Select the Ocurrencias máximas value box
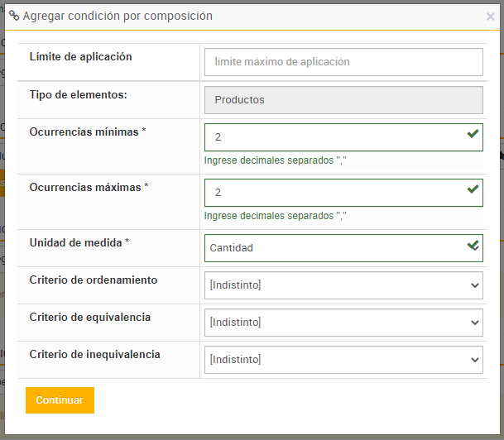The height and width of the screenshot is (440, 504). [x=334, y=193]
